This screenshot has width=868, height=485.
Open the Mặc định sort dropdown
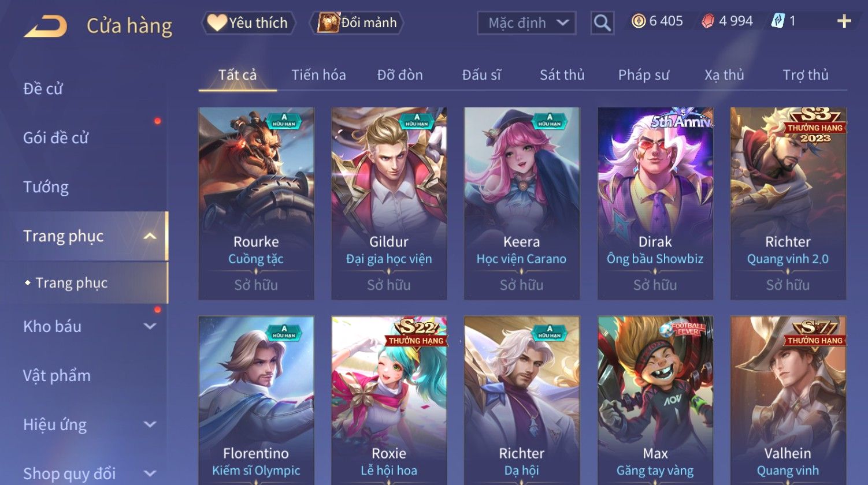coord(526,23)
